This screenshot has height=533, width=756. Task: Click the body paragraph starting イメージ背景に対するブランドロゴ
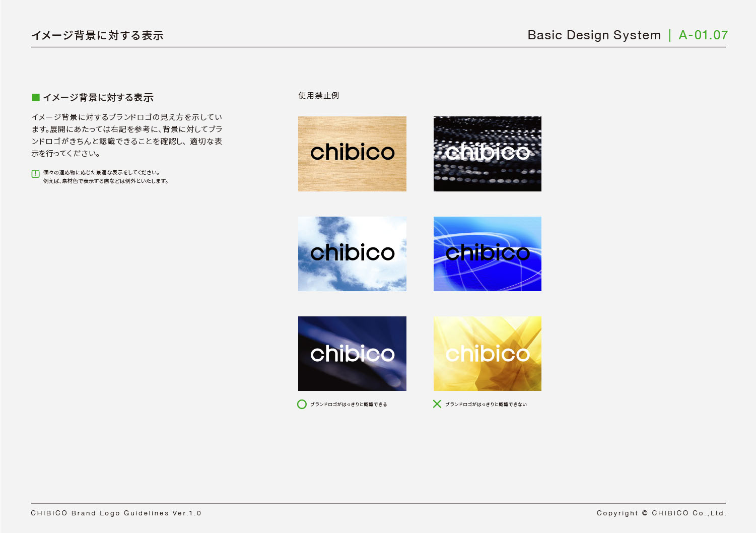(x=127, y=135)
